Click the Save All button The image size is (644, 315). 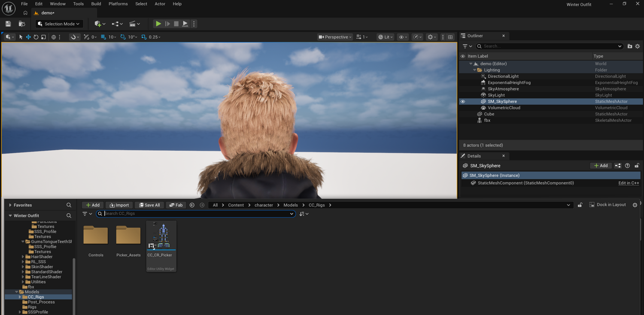coord(149,205)
